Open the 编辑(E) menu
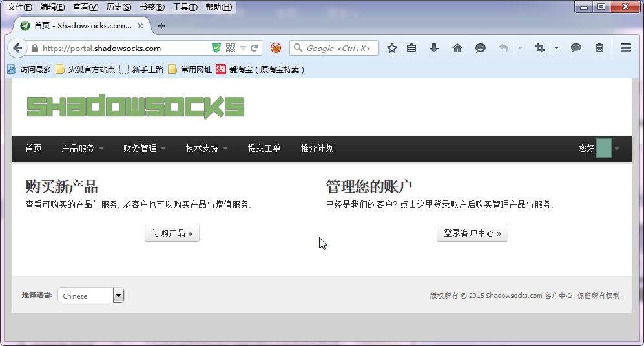This screenshot has height=346, width=644. [x=52, y=7]
